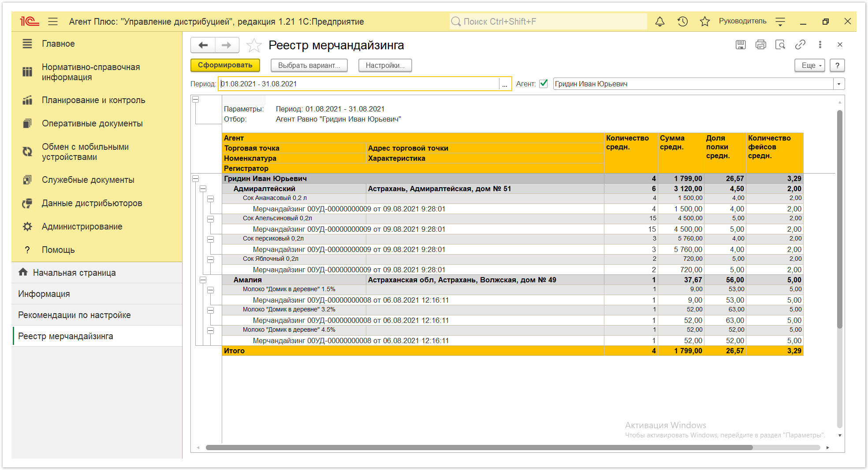Get link to report chain icon
The image size is (868, 470).
(800, 44)
